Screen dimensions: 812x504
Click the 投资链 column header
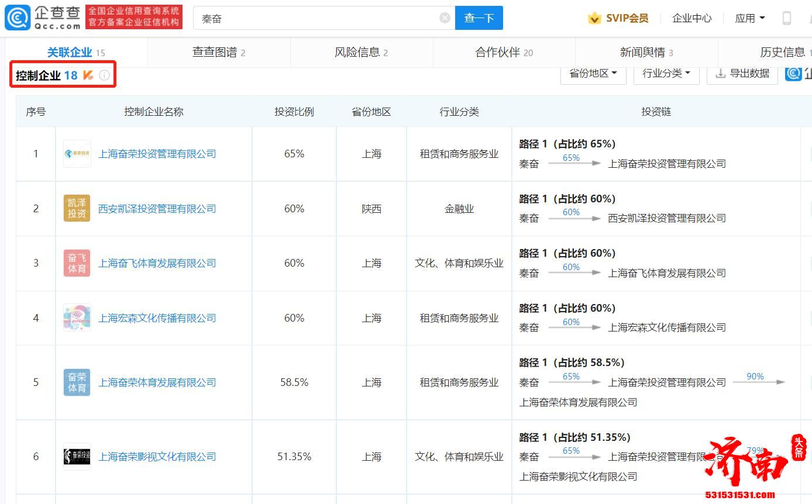point(656,111)
